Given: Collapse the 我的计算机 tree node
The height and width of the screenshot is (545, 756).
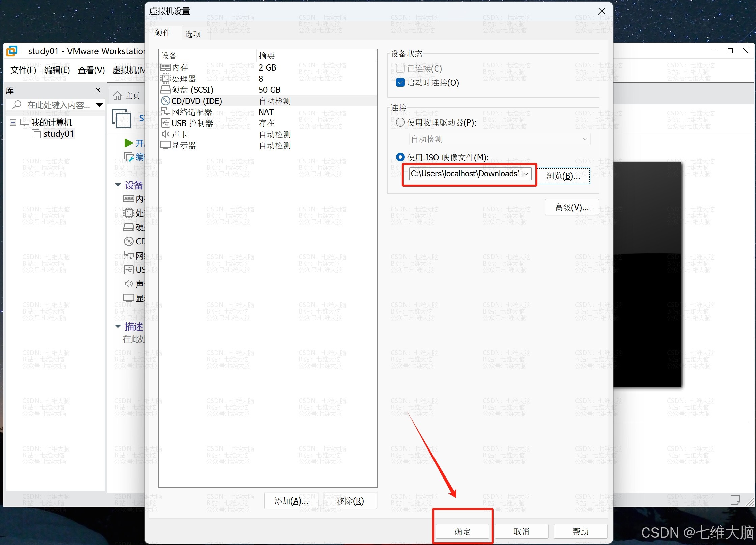Looking at the screenshot, I should [x=13, y=122].
